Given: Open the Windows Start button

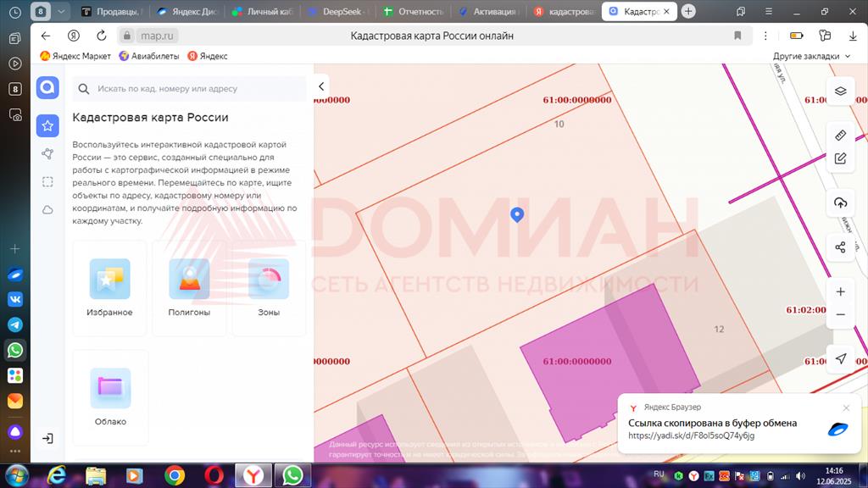Looking at the screenshot, I should 17,476.
